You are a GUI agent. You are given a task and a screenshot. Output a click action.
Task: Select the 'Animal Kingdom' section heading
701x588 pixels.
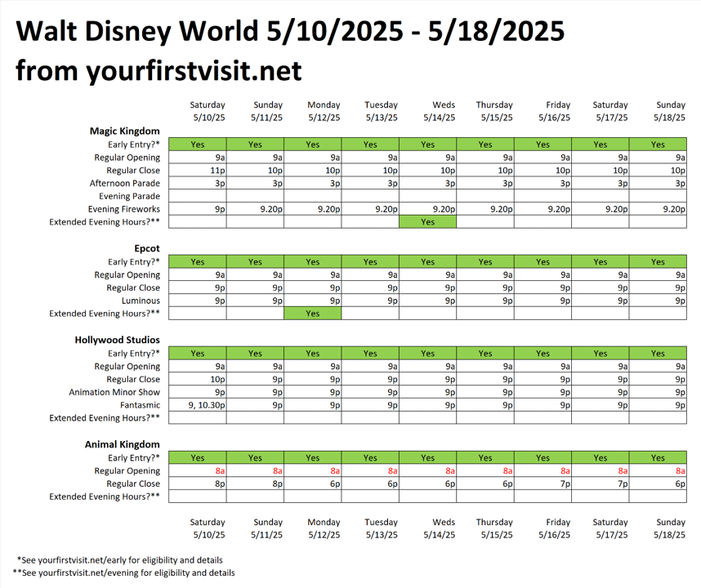coord(122,444)
